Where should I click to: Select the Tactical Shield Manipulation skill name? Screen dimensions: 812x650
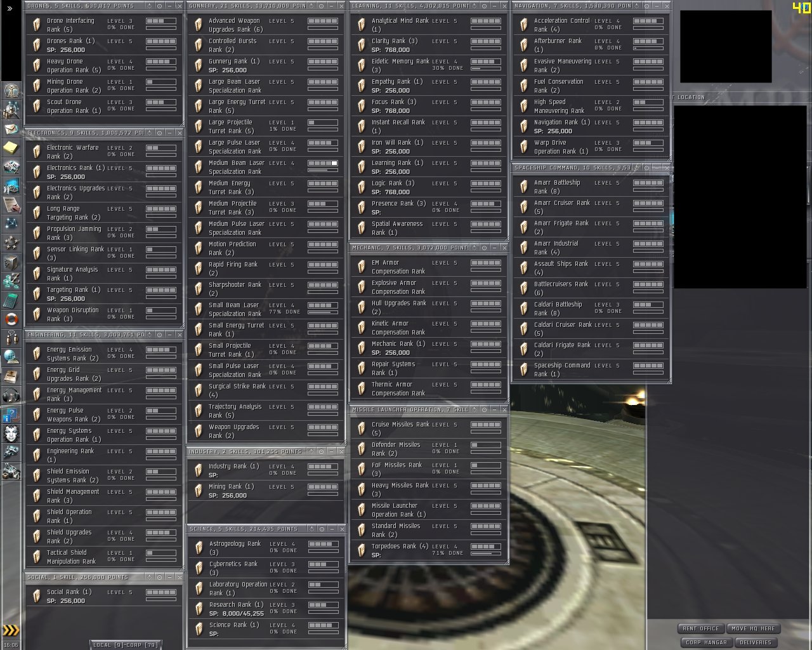(x=71, y=557)
